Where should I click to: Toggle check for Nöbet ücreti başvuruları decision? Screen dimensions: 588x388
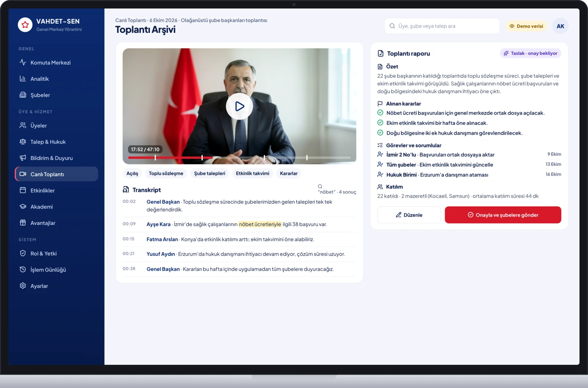380,113
